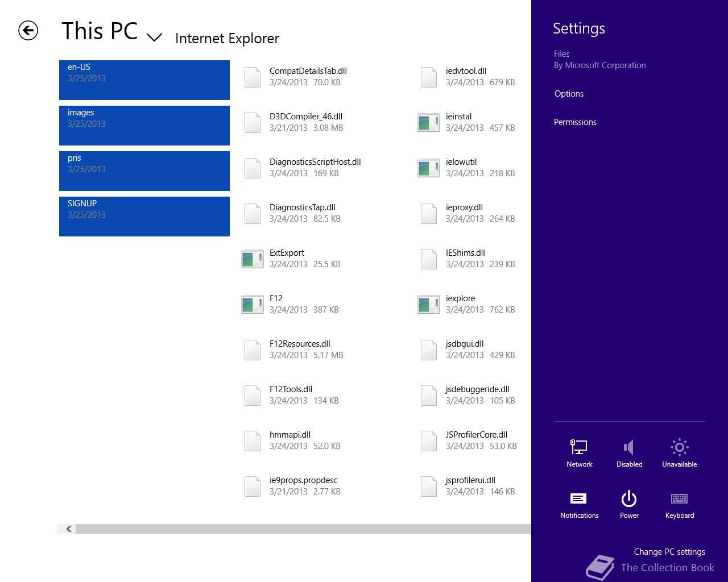Select the D3DCompiler_46.dll file icon

(253, 123)
